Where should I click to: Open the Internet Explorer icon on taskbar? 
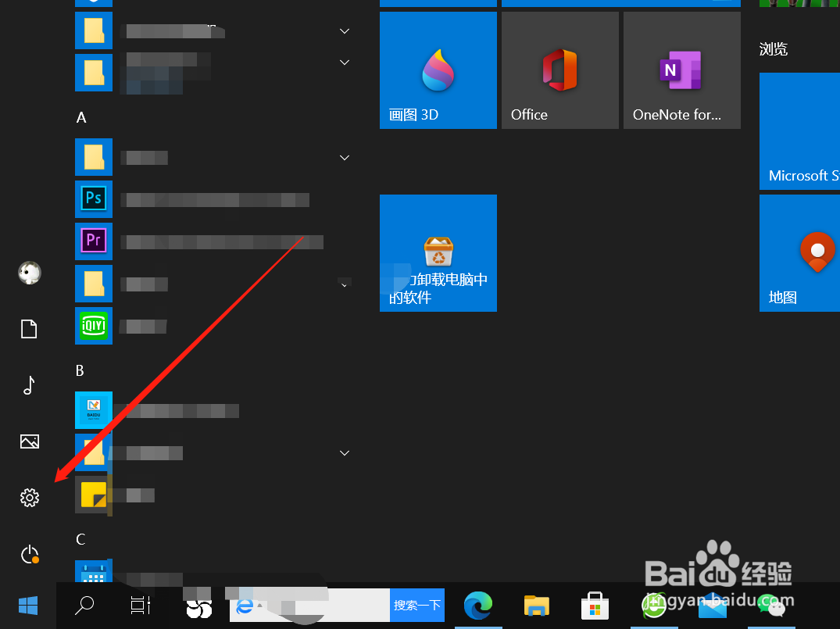coord(245,606)
